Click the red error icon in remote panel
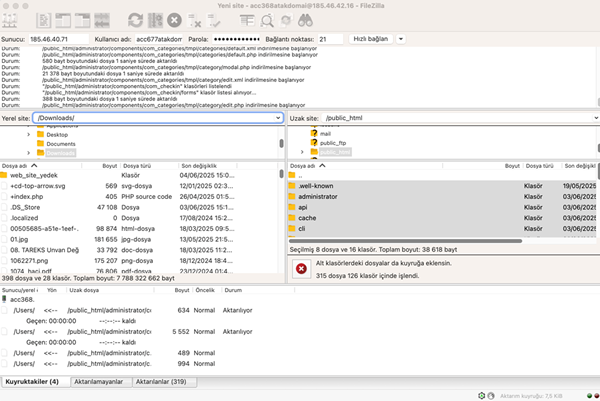The image size is (600, 401). pos(301,269)
